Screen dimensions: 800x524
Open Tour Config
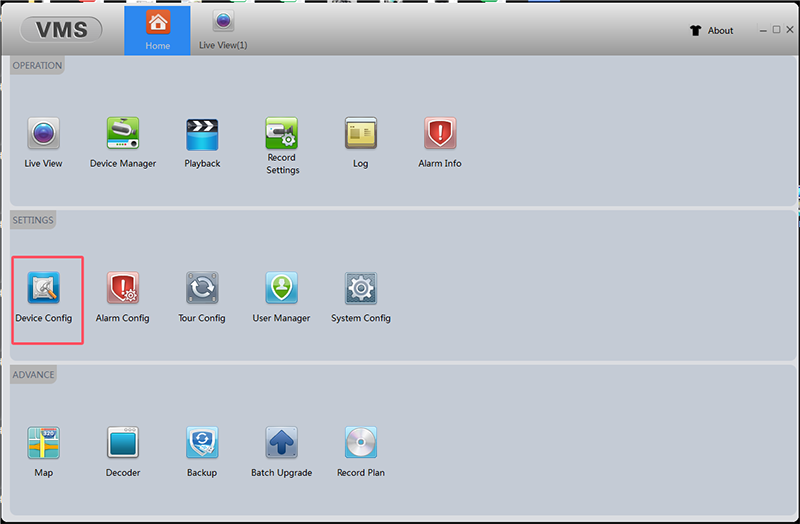(x=202, y=289)
